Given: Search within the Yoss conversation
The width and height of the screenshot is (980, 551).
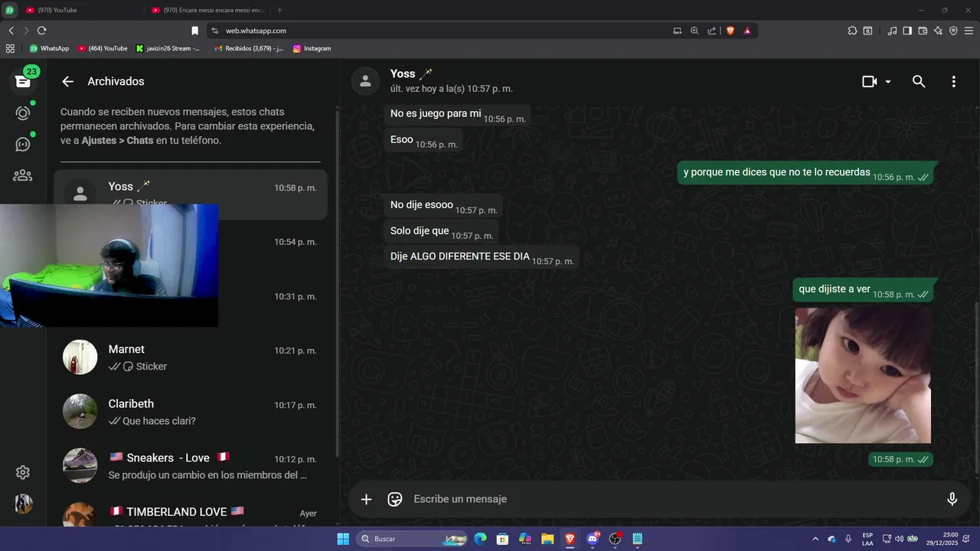Looking at the screenshot, I should (919, 81).
